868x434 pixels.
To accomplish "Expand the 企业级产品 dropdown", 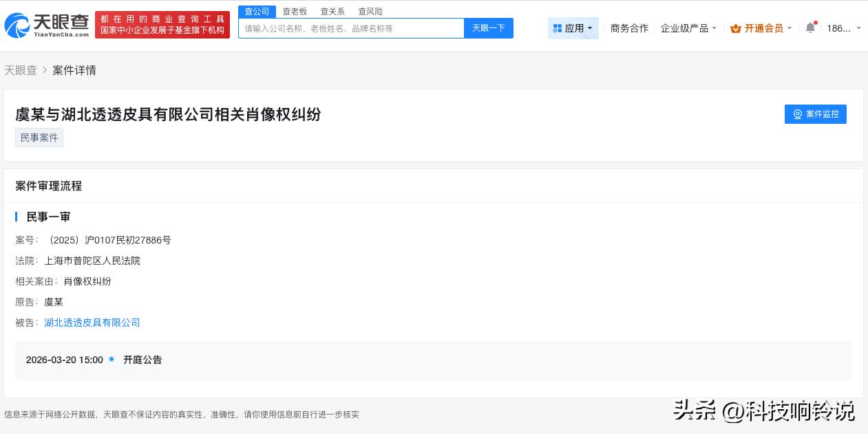I will click(x=688, y=28).
